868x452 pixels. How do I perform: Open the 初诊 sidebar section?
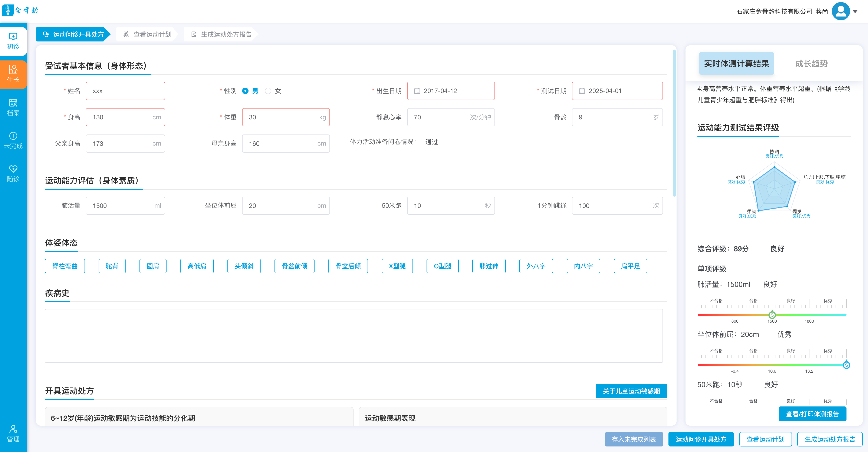tap(13, 41)
